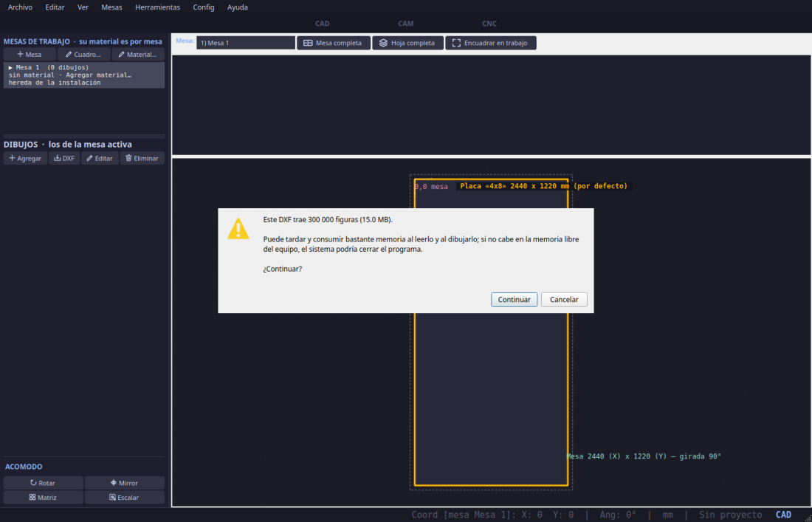Delete drawing with Eliminar trash icon

tap(142, 159)
